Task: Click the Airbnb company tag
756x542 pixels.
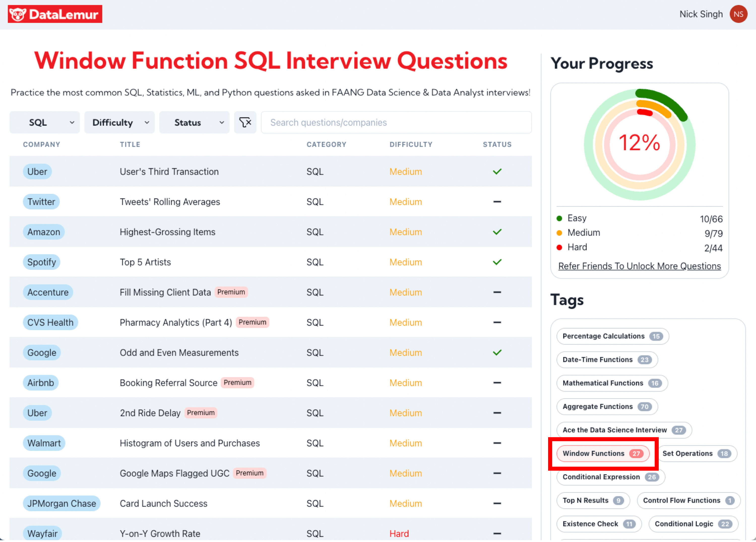Action: point(41,383)
